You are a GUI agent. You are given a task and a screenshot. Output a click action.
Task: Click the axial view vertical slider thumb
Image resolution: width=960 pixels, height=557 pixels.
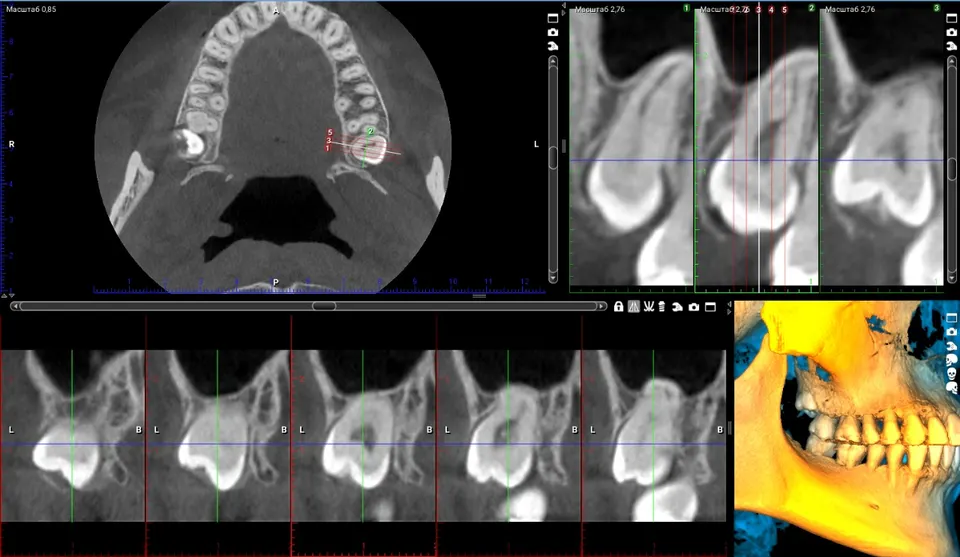coord(553,157)
